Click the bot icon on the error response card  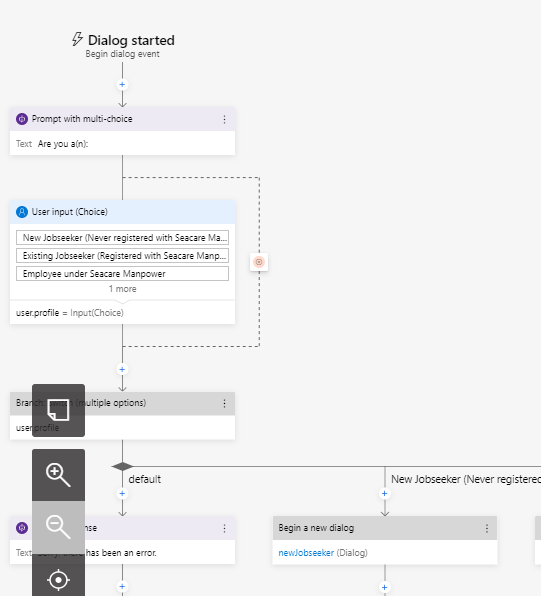point(22,528)
